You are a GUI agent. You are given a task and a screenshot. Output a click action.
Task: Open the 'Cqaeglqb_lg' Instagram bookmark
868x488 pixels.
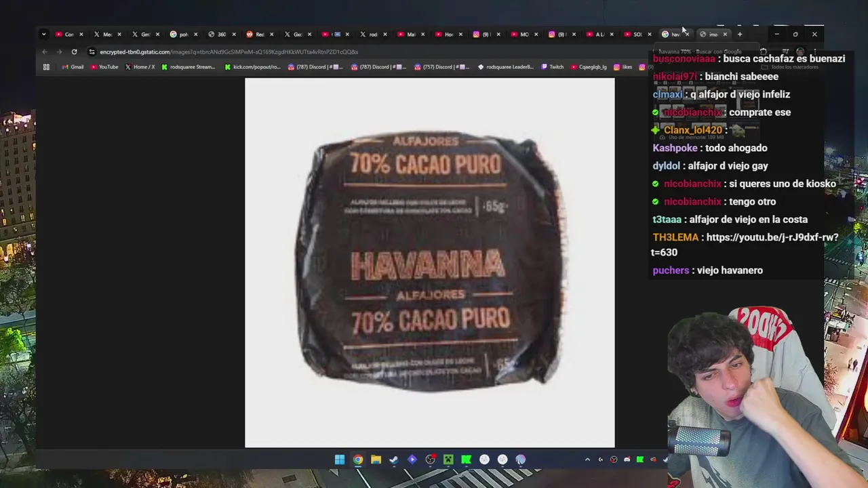coord(589,67)
